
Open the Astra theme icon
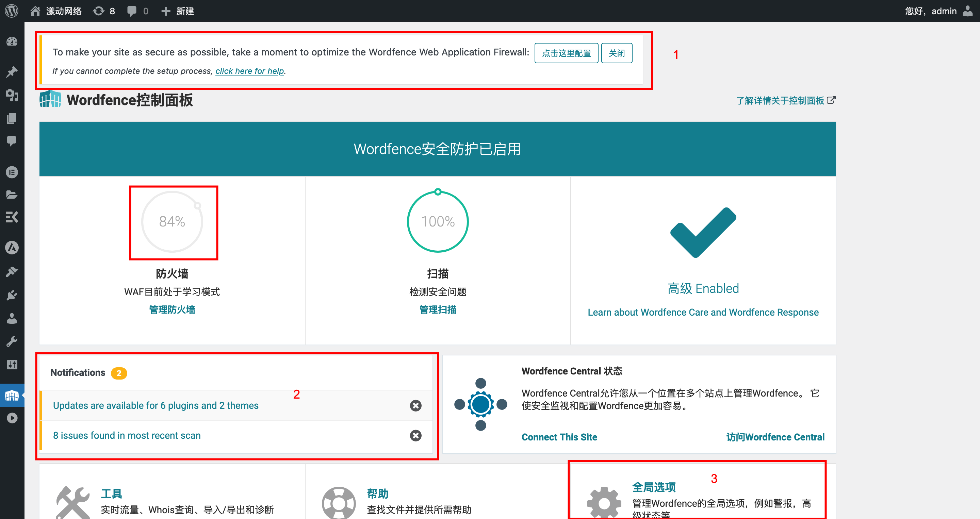(x=12, y=248)
